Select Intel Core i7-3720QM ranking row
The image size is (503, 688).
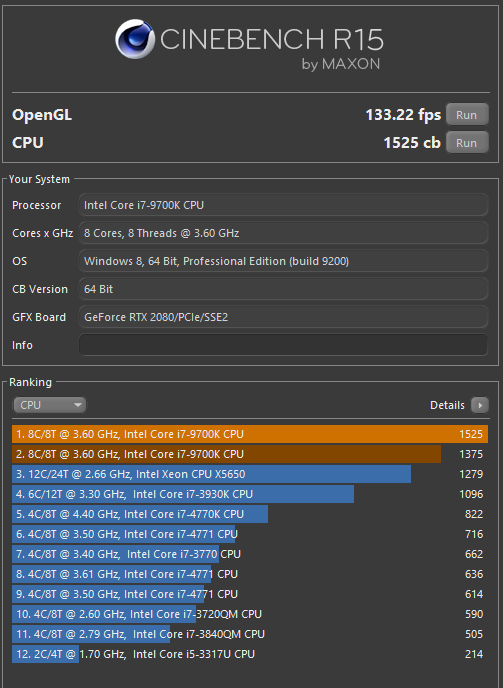250,614
